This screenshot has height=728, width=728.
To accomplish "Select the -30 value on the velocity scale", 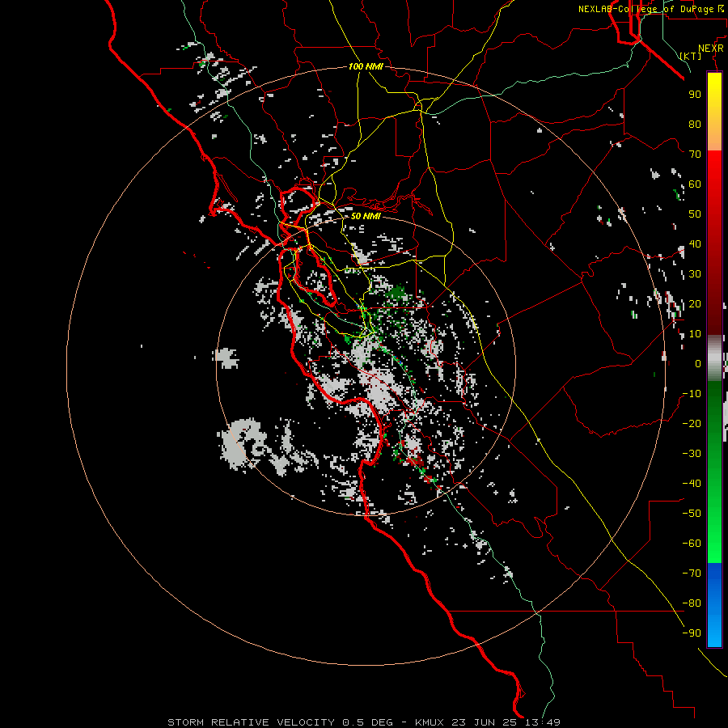I will pos(692,454).
